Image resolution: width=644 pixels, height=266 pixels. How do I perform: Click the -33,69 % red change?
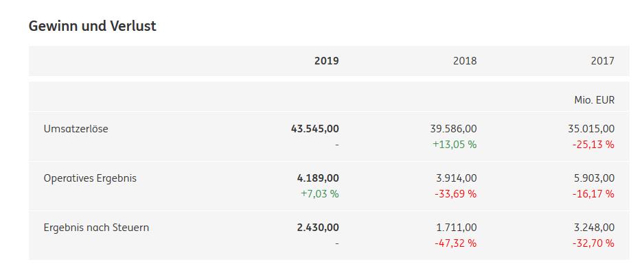(x=455, y=194)
